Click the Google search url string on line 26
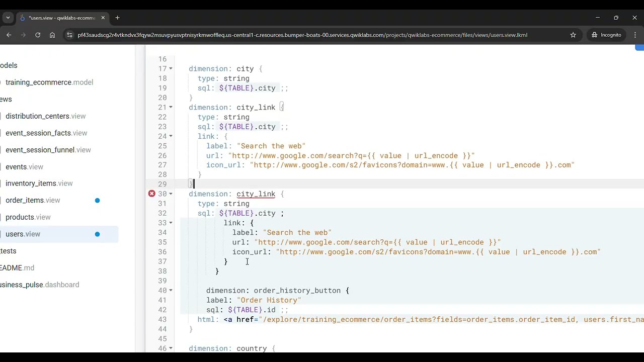The width and height of the screenshot is (644, 362). point(351,156)
